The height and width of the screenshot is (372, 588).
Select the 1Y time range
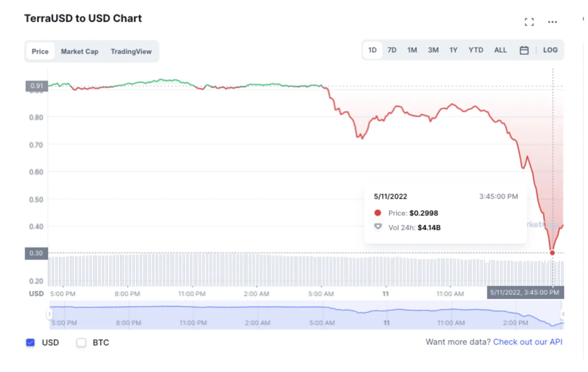[x=453, y=50]
